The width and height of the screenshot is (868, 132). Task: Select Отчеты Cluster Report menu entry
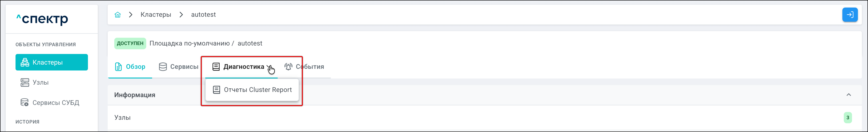pos(257,90)
